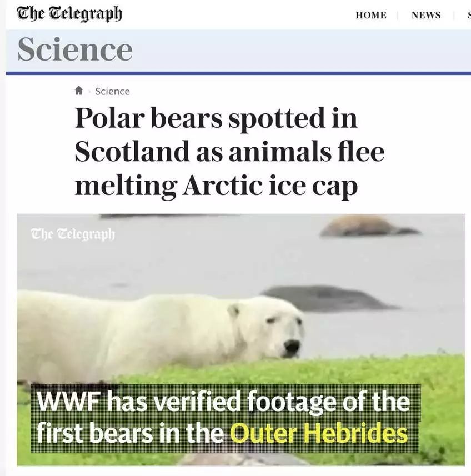
Task: Click the 'WWF has verified footage' caption line
Action: pyautogui.click(x=223, y=402)
